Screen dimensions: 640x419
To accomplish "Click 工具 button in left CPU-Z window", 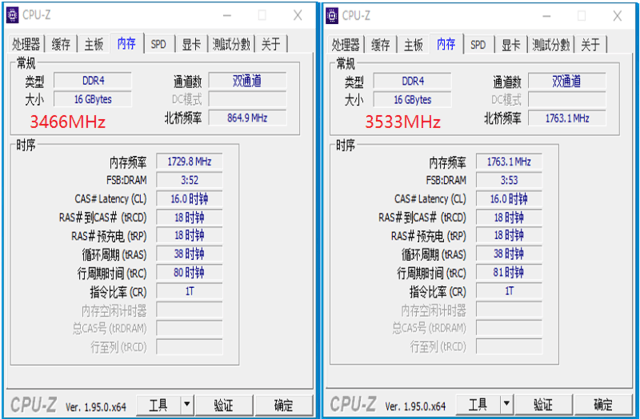I will point(159,405).
